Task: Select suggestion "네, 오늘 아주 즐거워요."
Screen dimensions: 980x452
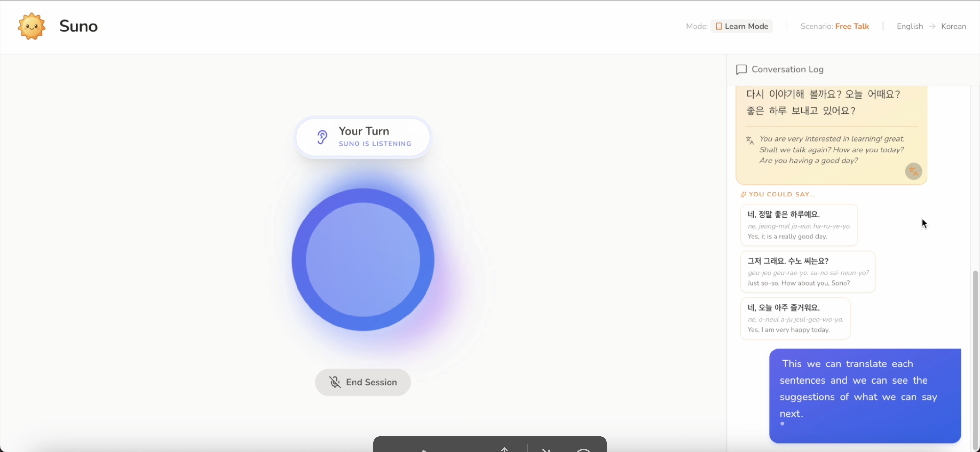Action: click(x=795, y=318)
